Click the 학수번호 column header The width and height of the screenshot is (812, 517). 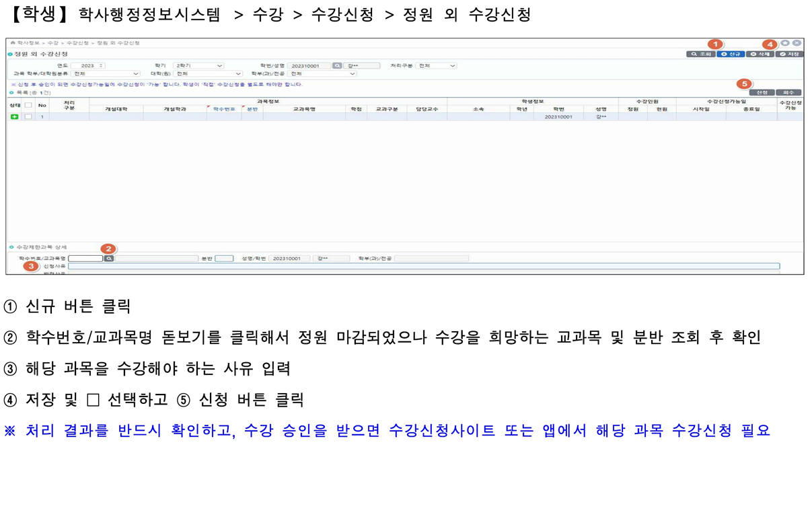tap(224, 109)
